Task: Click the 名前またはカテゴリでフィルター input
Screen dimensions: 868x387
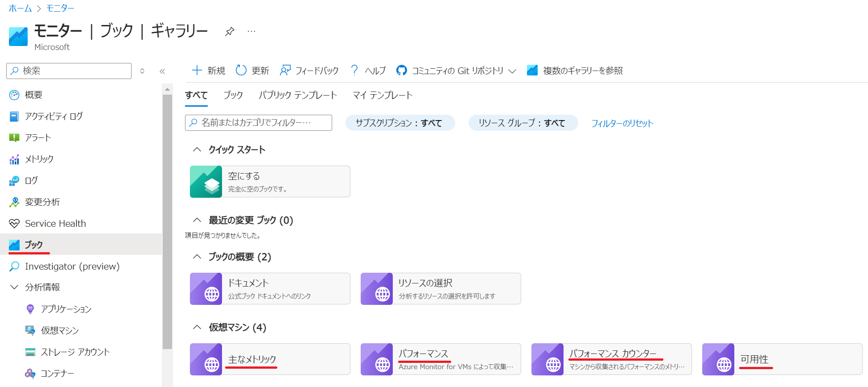Action: point(259,123)
